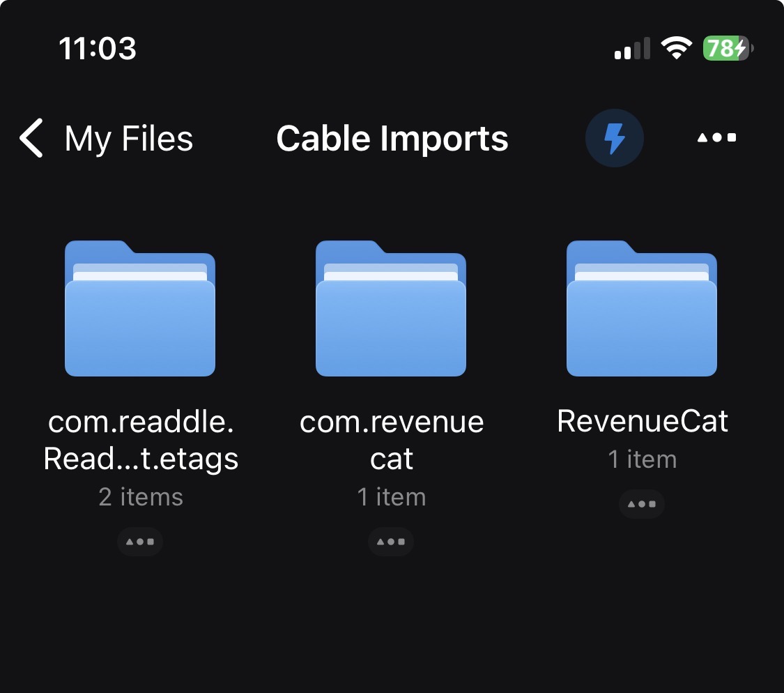Viewport: 784px width, 693px height.
Task: Open options menu for com.readdle.Read...t.etags folder
Action: point(140,542)
